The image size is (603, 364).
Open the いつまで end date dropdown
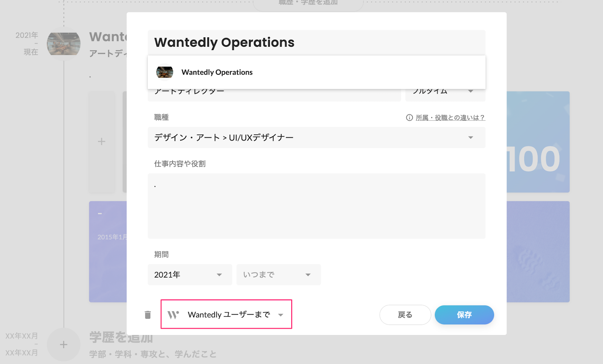coord(279,275)
